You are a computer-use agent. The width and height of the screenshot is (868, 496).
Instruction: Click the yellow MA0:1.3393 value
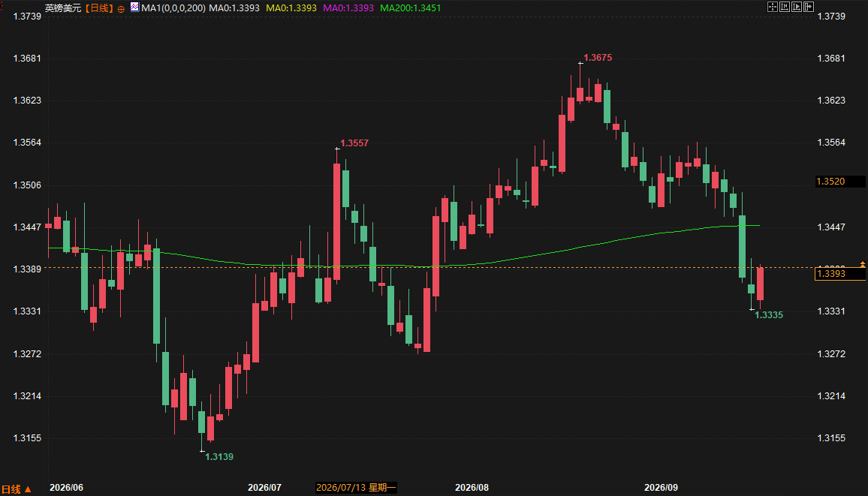point(291,8)
